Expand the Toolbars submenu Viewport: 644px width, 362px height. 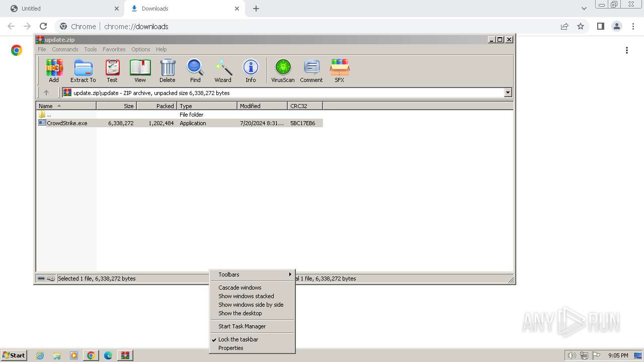(252, 275)
